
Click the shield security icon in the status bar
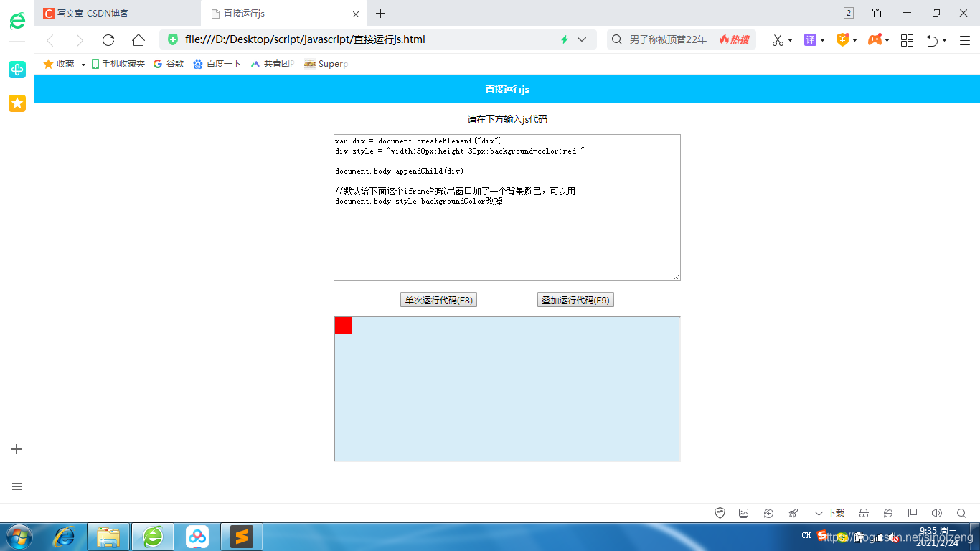pyautogui.click(x=720, y=513)
